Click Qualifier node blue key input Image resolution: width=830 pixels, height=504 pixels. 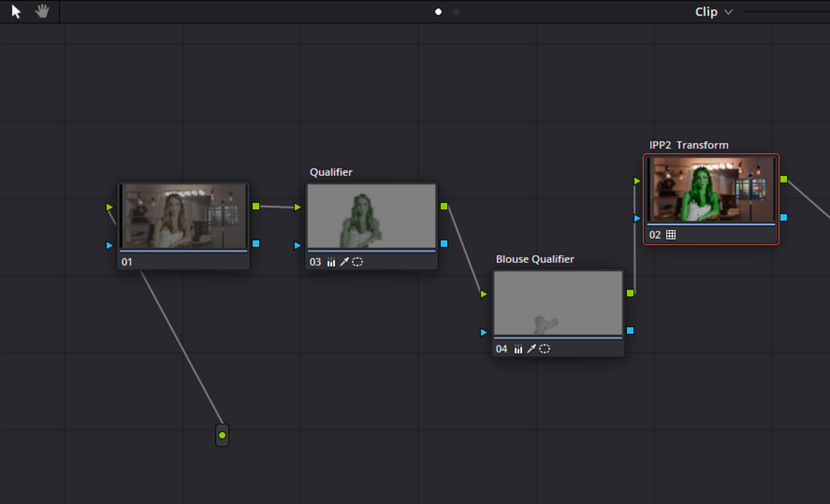298,246
